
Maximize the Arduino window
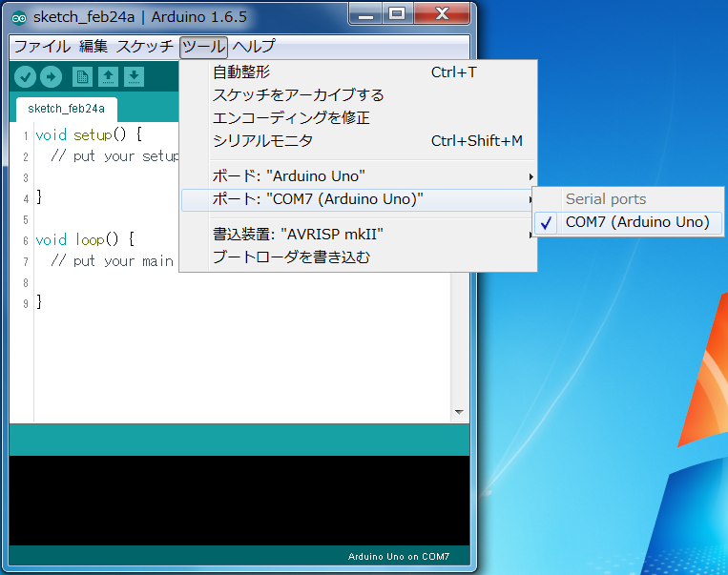(397, 14)
